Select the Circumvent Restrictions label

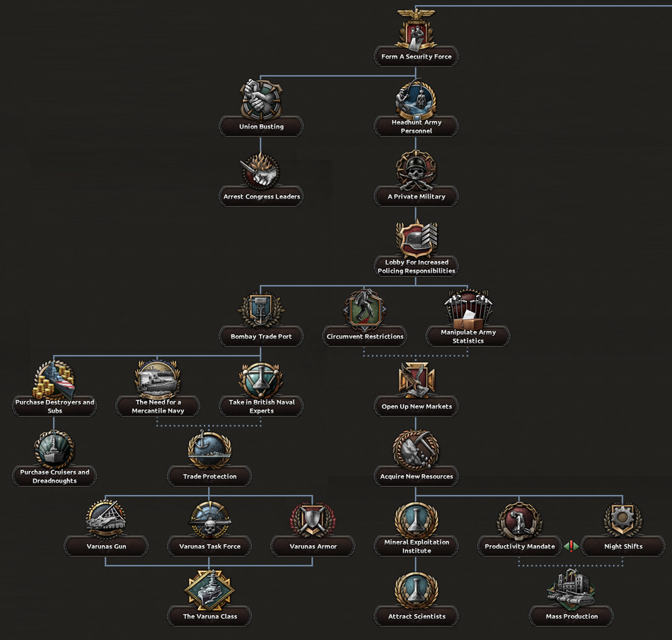(364, 337)
